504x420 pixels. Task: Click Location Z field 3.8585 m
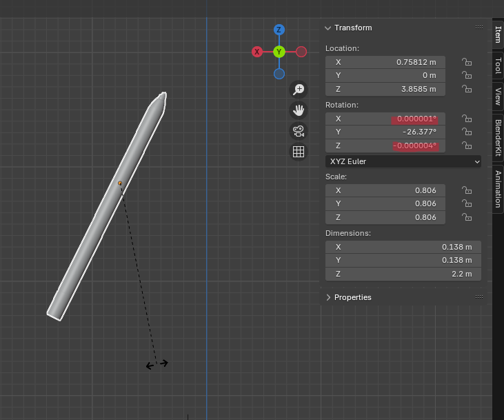pyautogui.click(x=385, y=89)
